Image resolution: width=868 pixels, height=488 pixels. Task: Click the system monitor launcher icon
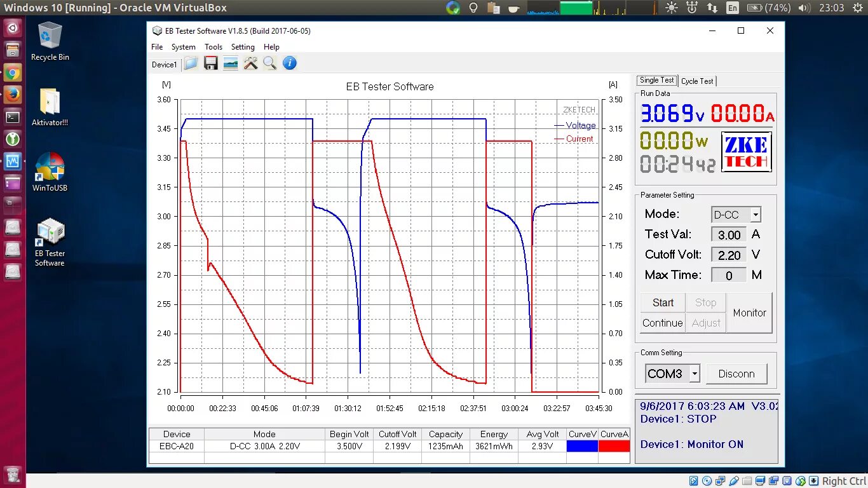coord(13,161)
